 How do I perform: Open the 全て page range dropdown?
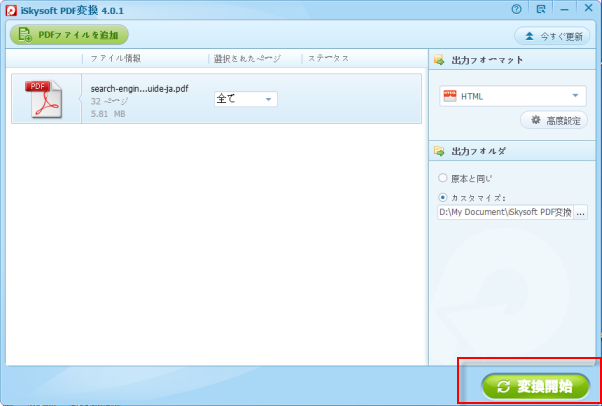click(x=246, y=99)
